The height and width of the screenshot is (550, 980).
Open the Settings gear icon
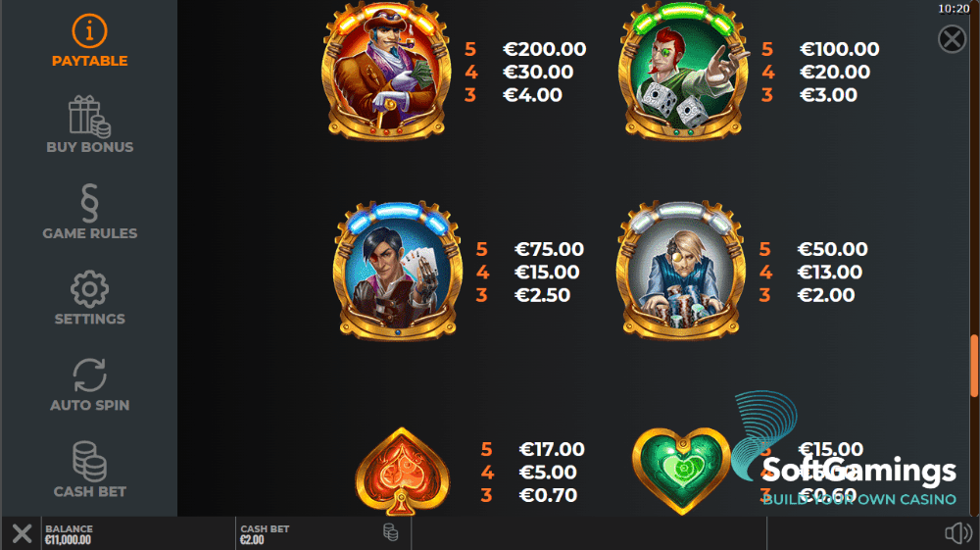(x=89, y=289)
